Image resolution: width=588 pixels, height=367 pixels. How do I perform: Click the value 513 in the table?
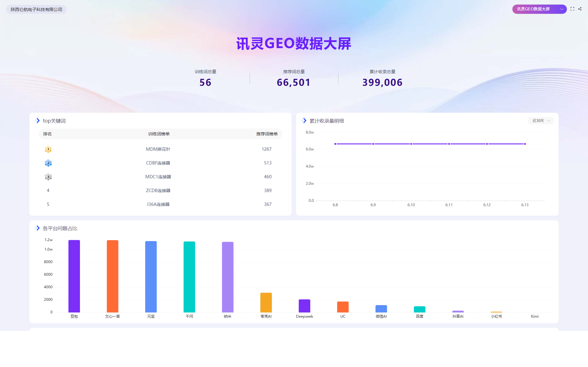click(268, 163)
